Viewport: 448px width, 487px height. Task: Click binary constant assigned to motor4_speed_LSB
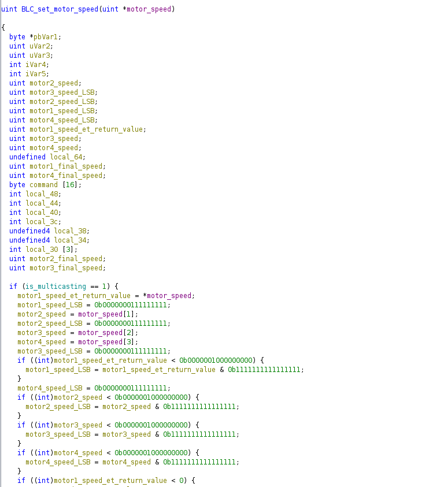pos(131,389)
